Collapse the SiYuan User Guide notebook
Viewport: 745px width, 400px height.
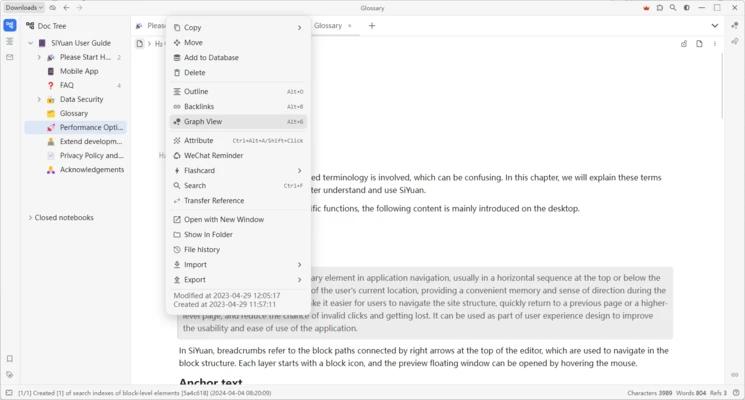point(30,43)
